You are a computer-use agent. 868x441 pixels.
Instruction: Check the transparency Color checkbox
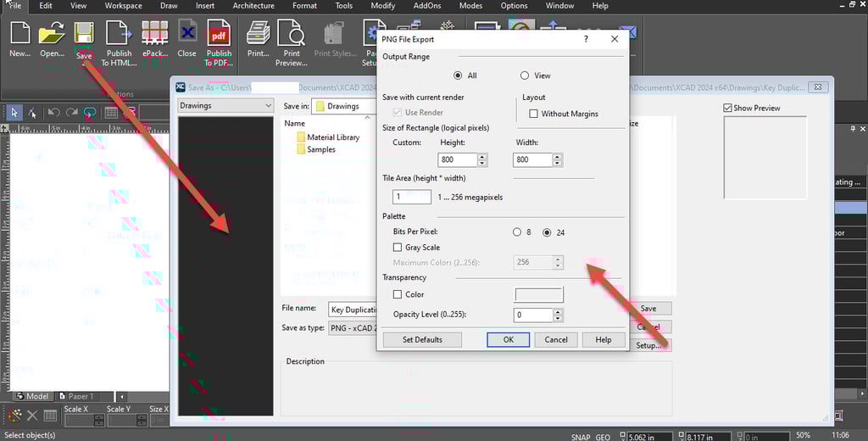pyautogui.click(x=397, y=294)
